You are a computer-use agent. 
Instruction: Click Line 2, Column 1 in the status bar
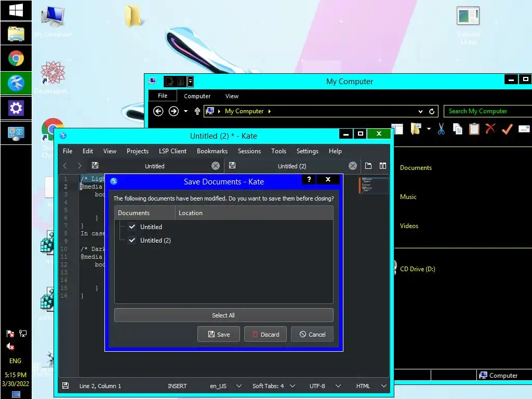point(100,386)
